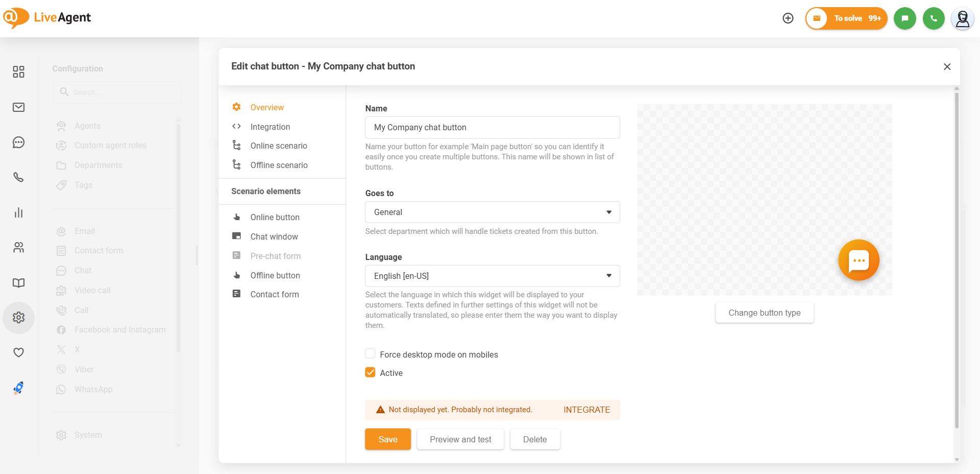This screenshot has width=980, height=474.
Task: Open the Language dropdown
Action: [492, 276]
